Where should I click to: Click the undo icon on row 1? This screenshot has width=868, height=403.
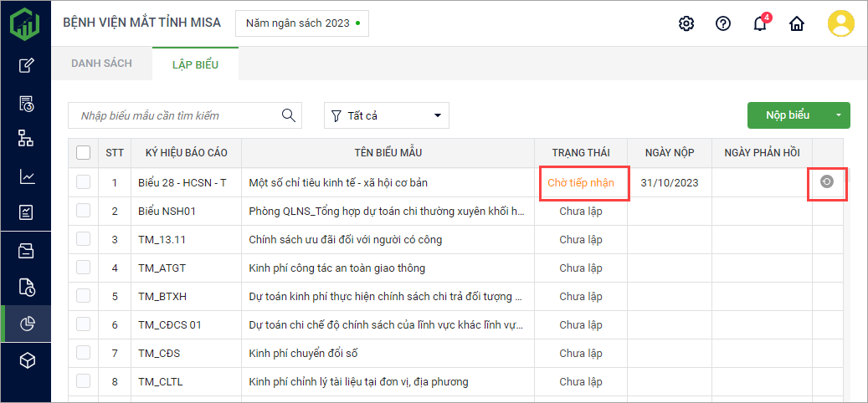click(827, 182)
